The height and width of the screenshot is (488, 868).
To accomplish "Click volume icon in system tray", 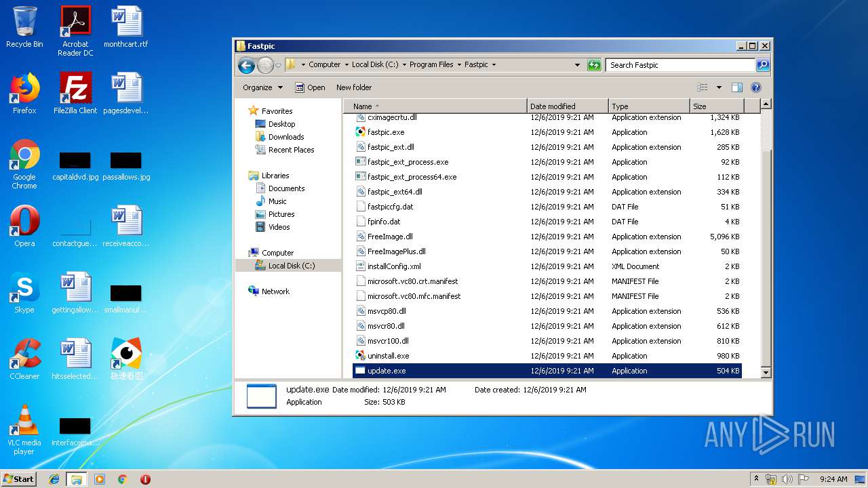I will 787,479.
